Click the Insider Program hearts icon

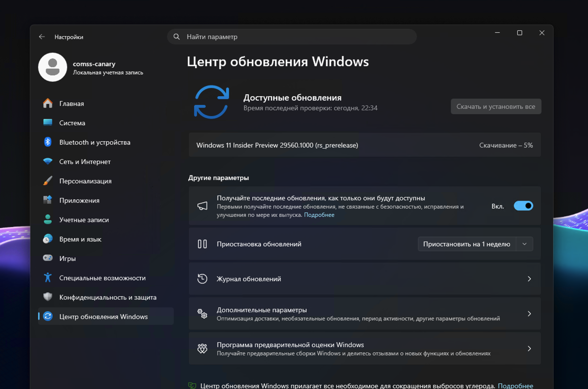click(x=202, y=349)
